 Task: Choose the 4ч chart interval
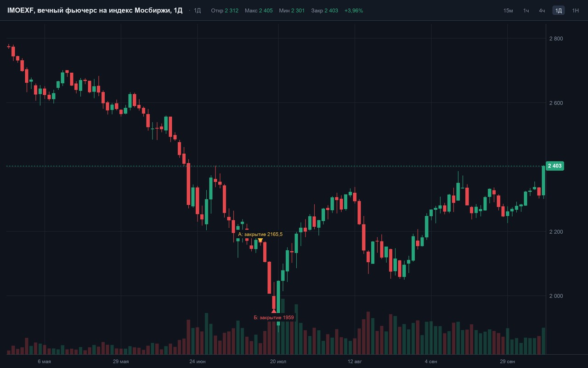click(x=542, y=11)
